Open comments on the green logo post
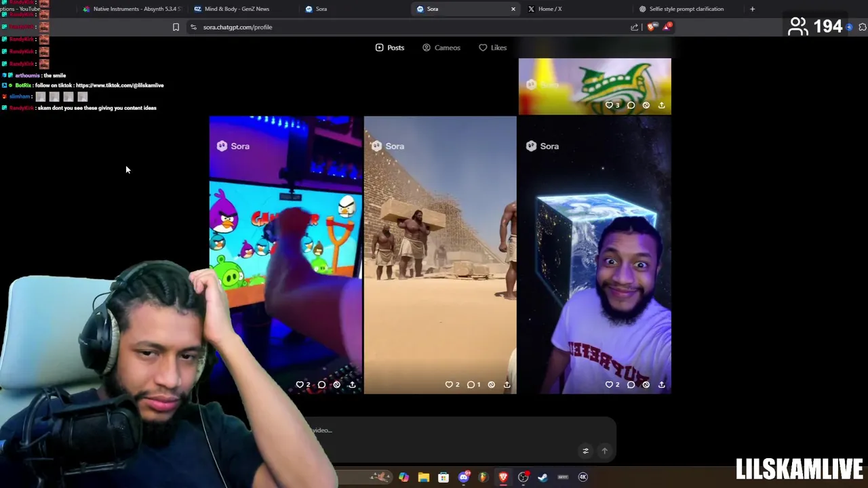 (x=631, y=105)
